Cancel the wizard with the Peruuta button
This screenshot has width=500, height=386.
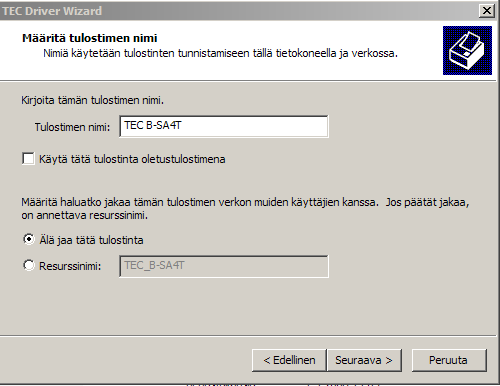click(449, 360)
